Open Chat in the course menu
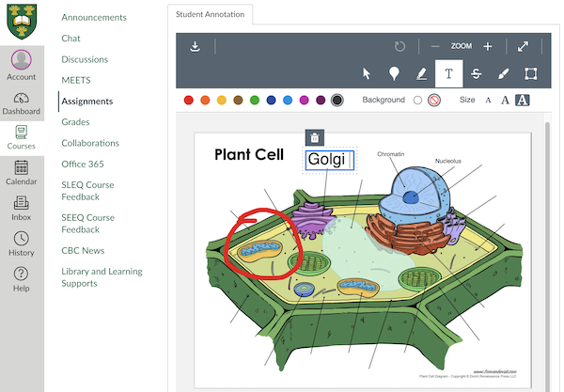 tap(70, 39)
